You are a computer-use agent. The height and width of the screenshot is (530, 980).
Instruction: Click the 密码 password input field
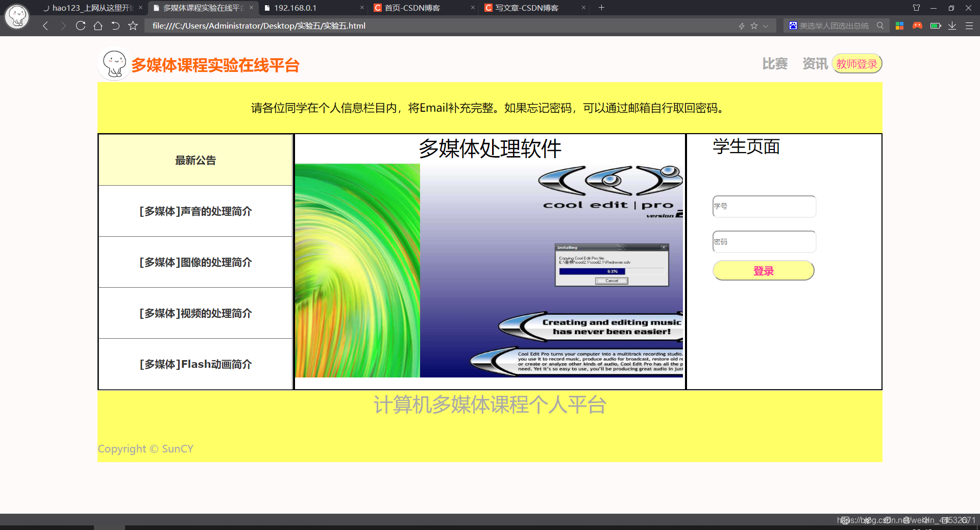764,242
